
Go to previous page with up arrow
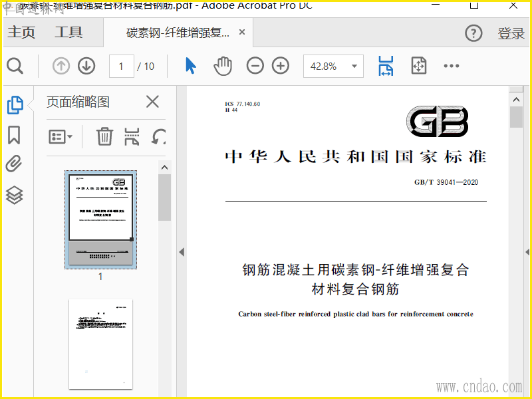pyautogui.click(x=61, y=66)
